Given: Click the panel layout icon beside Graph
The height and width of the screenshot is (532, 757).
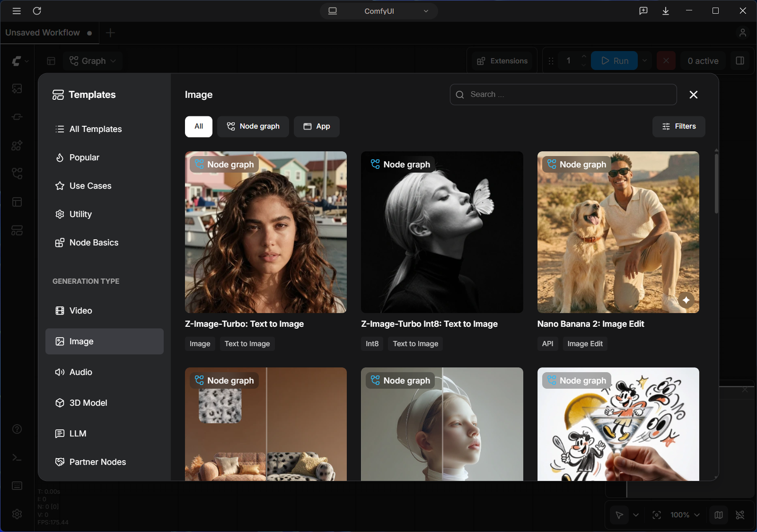Looking at the screenshot, I should pos(51,61).
